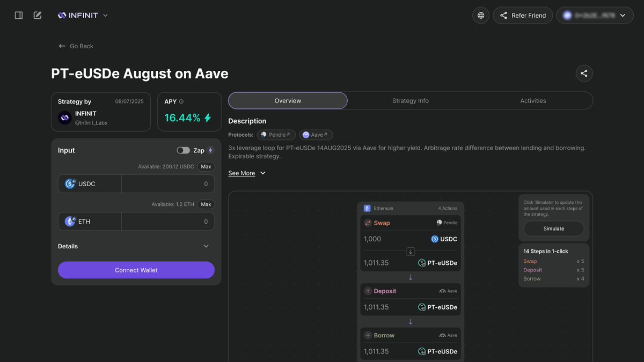Viewport: 644px width, 362px height.
Task: Open the Pendle protocol link
Action: point(277,135)
